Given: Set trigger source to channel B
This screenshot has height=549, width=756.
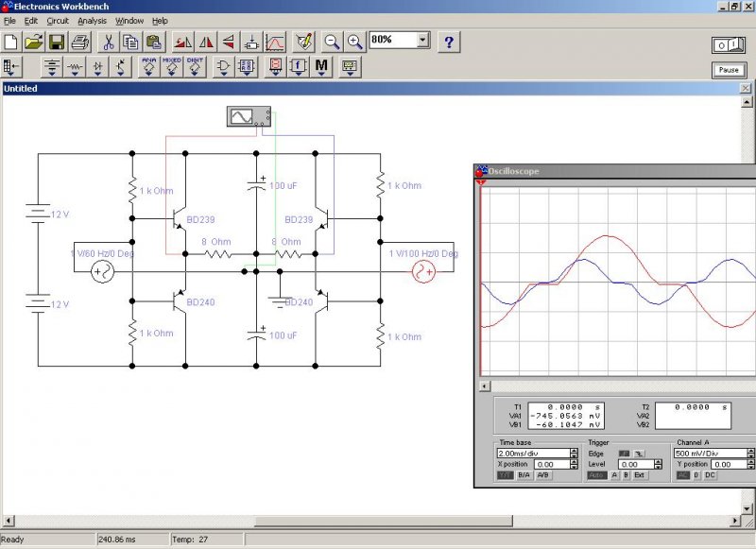Looking at the screenshot, I should click(626, 475).
